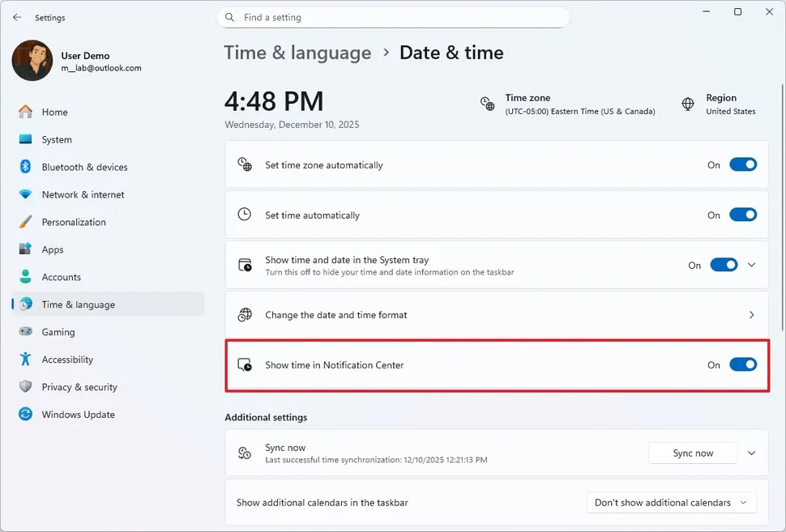Disable Show time in Notification Center
Viewport: 786px width, 532px height.
pos(742,364)
